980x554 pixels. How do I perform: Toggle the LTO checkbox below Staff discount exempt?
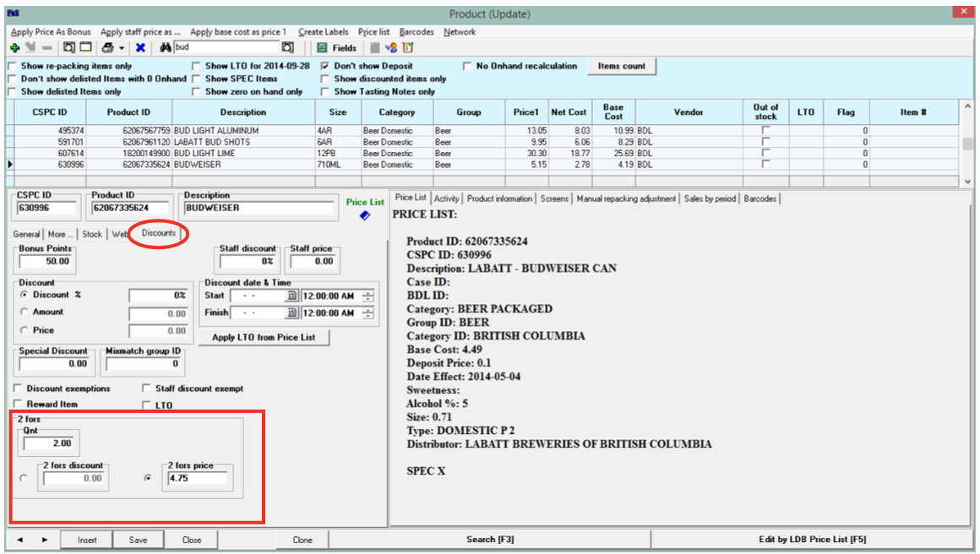point(146,405)
